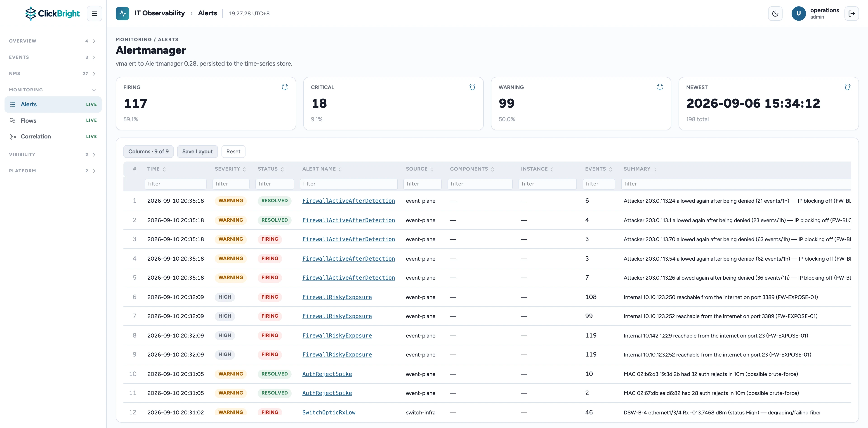The height and width of the screenshot is (428, 868).
Task: Collapse the Monitoring sidebar section
Action: point(53,90)
